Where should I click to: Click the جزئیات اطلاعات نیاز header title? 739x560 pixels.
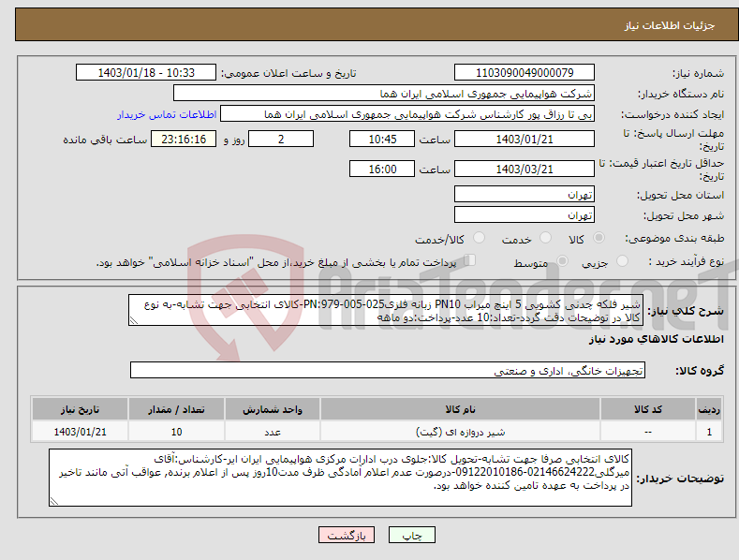[670, 25]
